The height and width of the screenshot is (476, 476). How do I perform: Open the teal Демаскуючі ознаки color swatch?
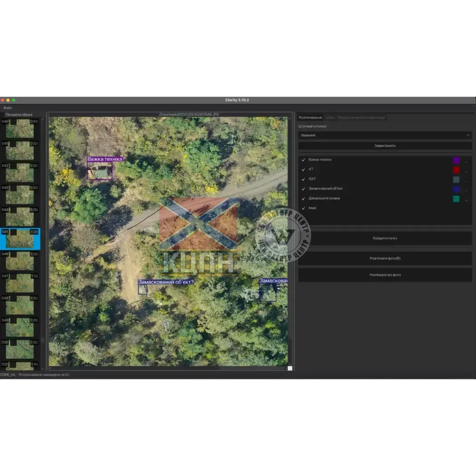pos(456,199)
